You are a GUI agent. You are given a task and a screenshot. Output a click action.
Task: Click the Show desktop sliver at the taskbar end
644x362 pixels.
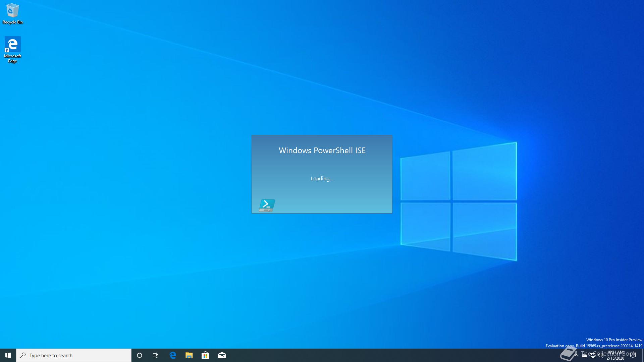(643, 355)
